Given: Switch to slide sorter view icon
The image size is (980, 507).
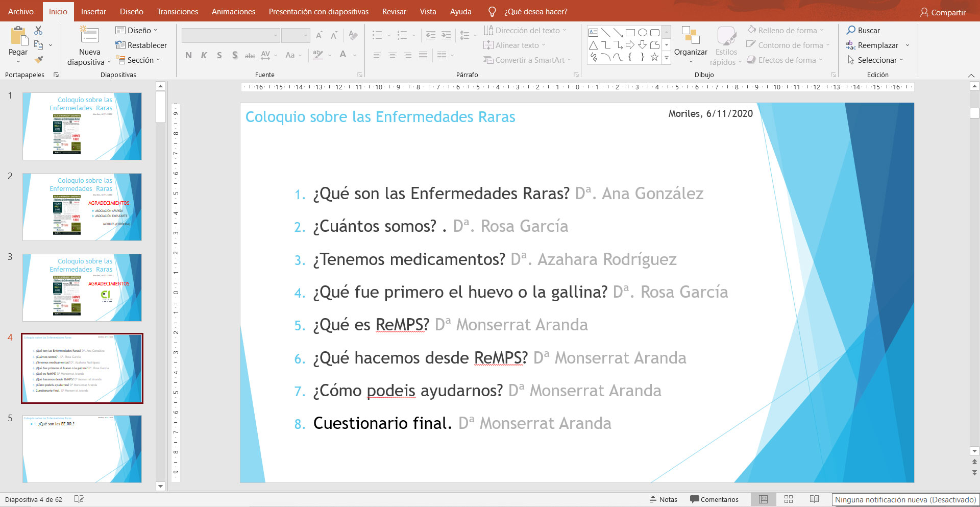Looking at the screenshot, I should pos(788,499).
